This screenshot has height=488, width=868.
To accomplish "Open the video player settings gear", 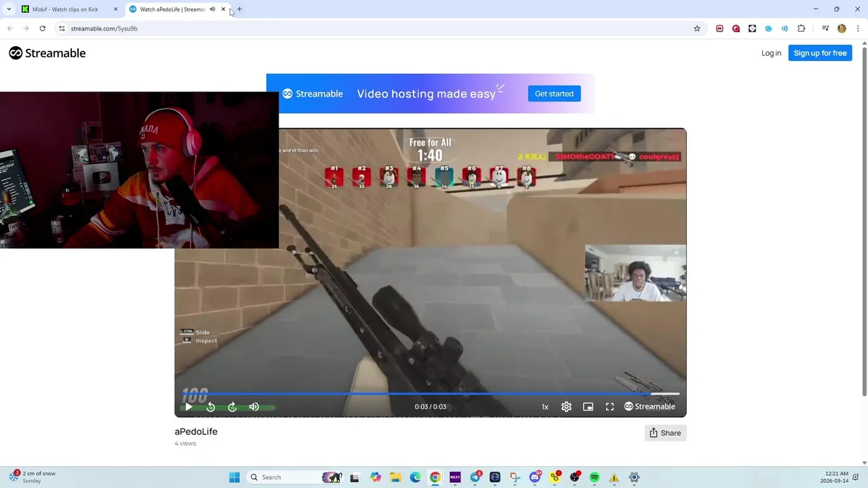I will [566, 407].
